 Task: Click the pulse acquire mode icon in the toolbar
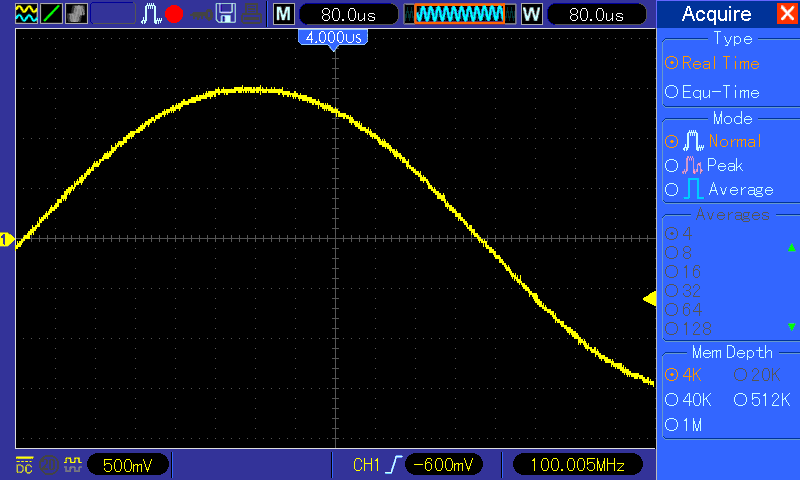[x=151, y=14]
